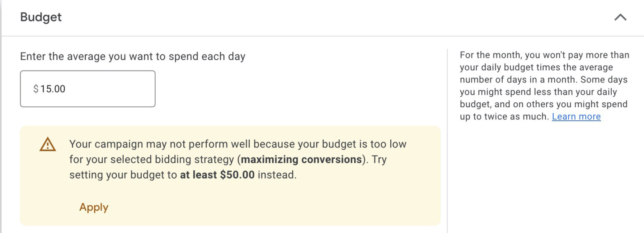This screenshot has width=644, height=233.
Task: Click the Budget section heading
Action: click(41, 17)
